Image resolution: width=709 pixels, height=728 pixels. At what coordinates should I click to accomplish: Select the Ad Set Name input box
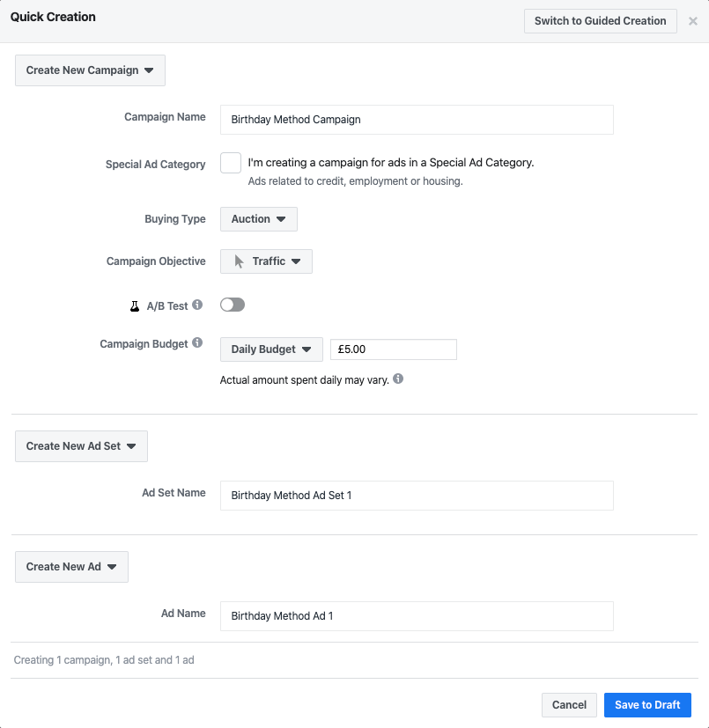(x=416, y=496)
